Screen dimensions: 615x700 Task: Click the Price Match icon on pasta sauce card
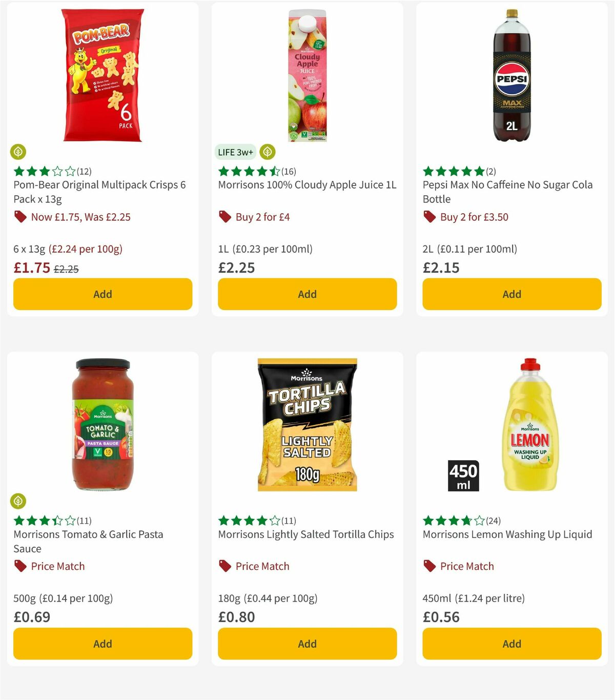(20, 566)
